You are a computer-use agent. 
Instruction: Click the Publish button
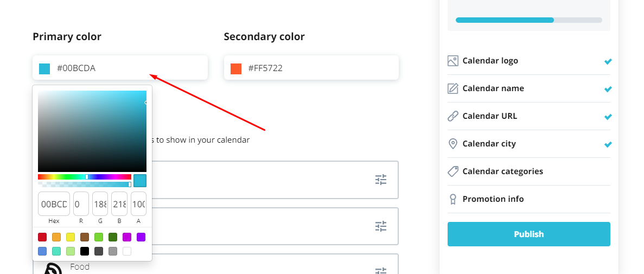coord(528,234)
